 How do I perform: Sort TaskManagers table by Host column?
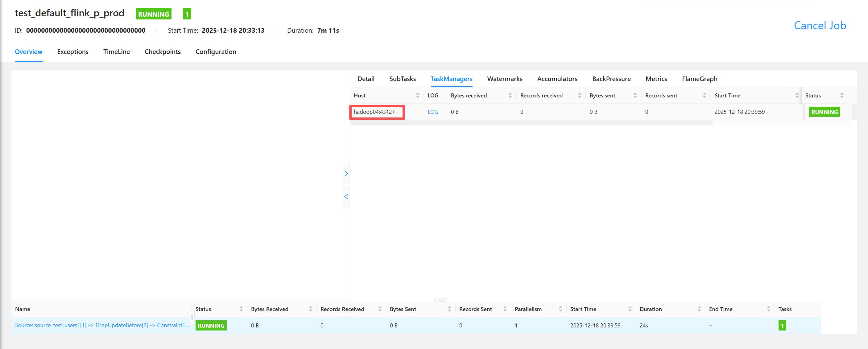tap(417, 95)
